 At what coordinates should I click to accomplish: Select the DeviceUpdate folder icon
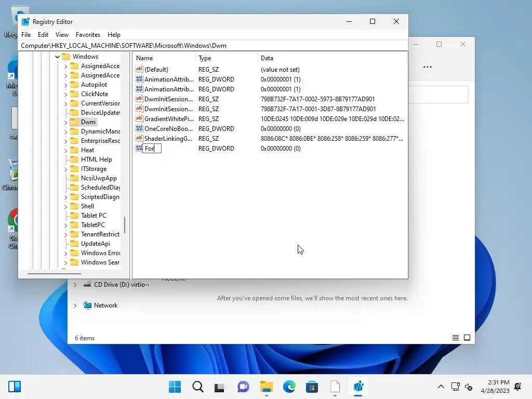(x=74, y=112)
